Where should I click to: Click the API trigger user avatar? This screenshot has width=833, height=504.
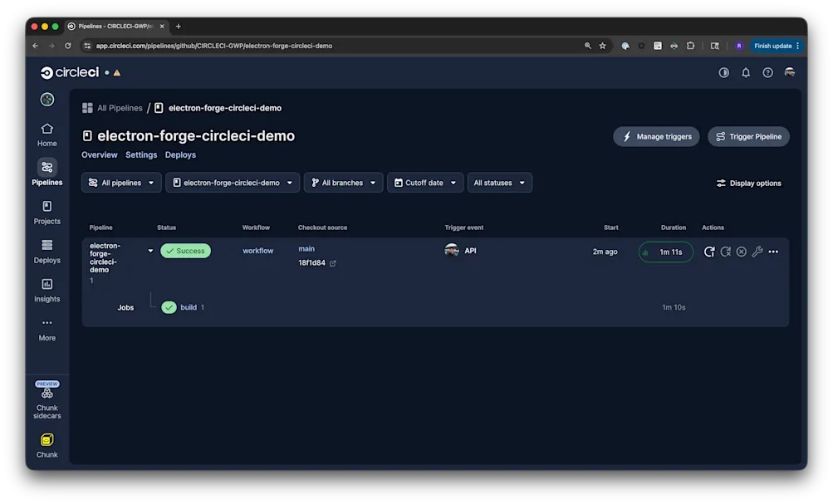[x=452, y=250]
